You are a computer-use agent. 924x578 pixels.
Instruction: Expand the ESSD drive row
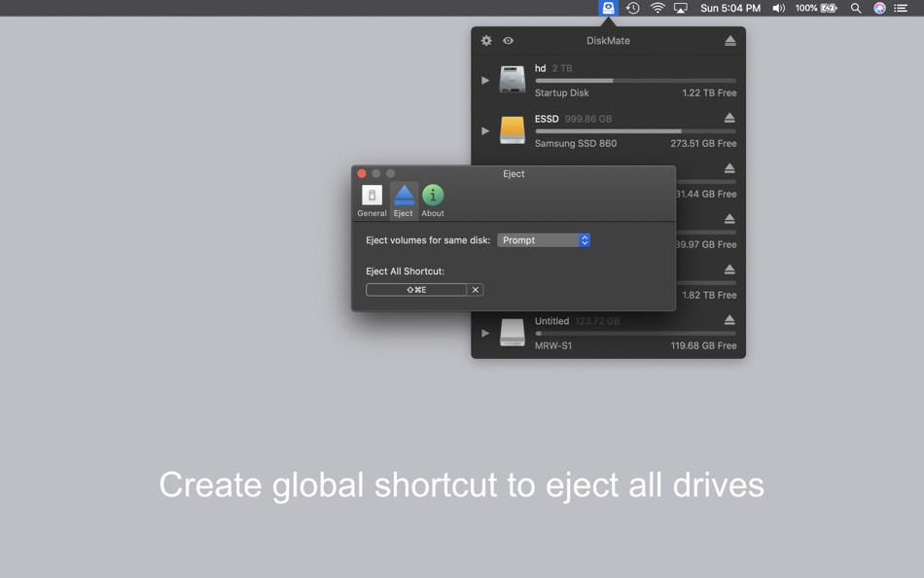pos(485,131)
